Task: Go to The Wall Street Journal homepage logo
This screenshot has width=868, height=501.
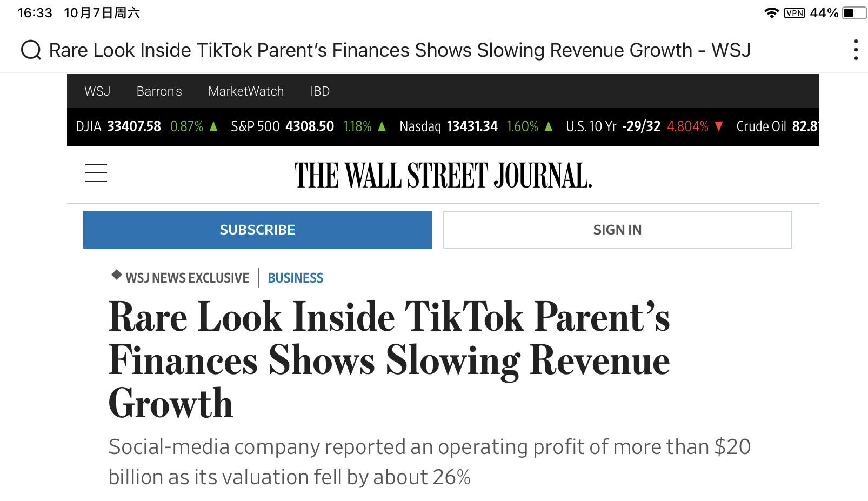Action: [443, 176]
